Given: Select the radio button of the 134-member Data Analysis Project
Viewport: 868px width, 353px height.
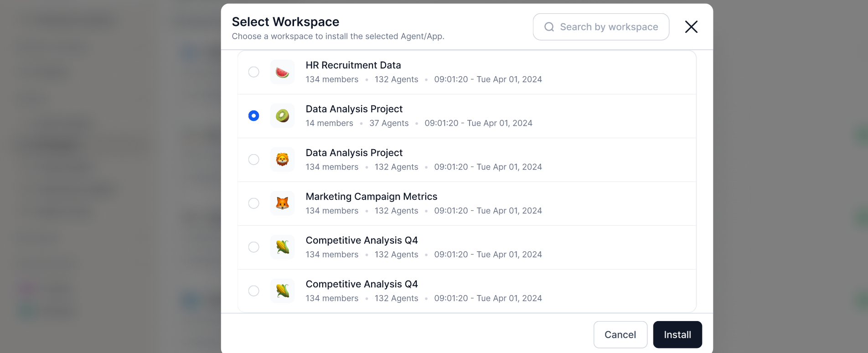Looking at the screenshot, I should [x=253, y=160].
